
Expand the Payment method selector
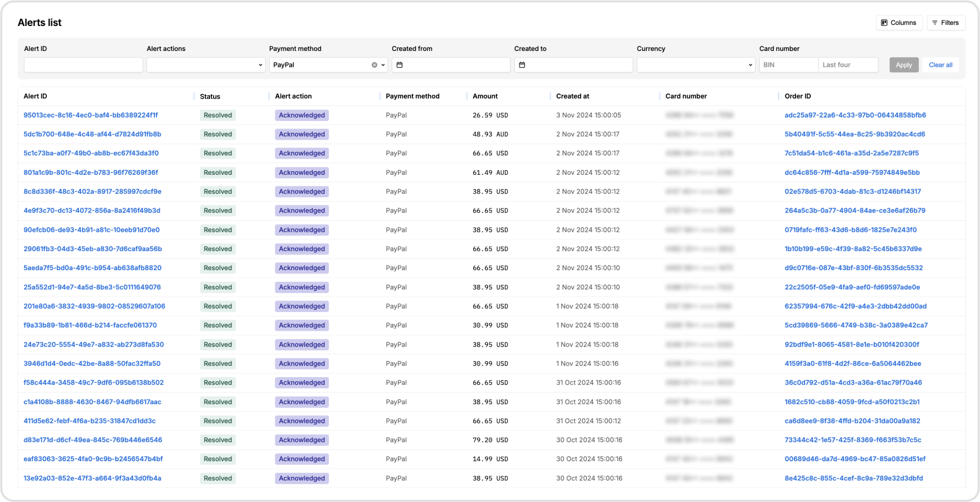point(328,65)
